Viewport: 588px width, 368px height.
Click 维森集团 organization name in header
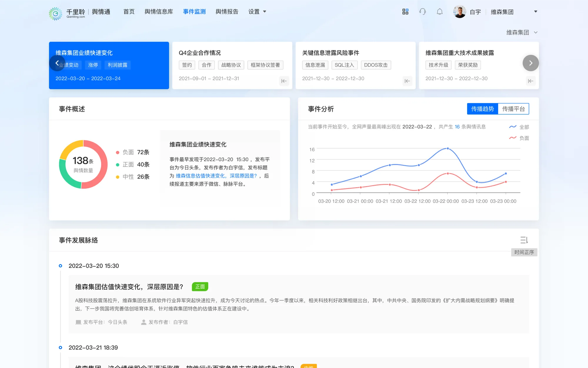pyautogui.click(x=502, y=12)
